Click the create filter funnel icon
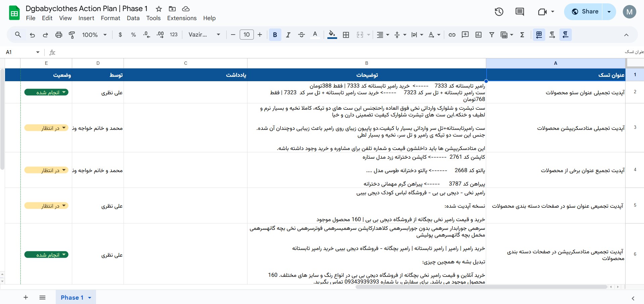The image size is (644, 304). pyautogui.click(x=492, y=35)
